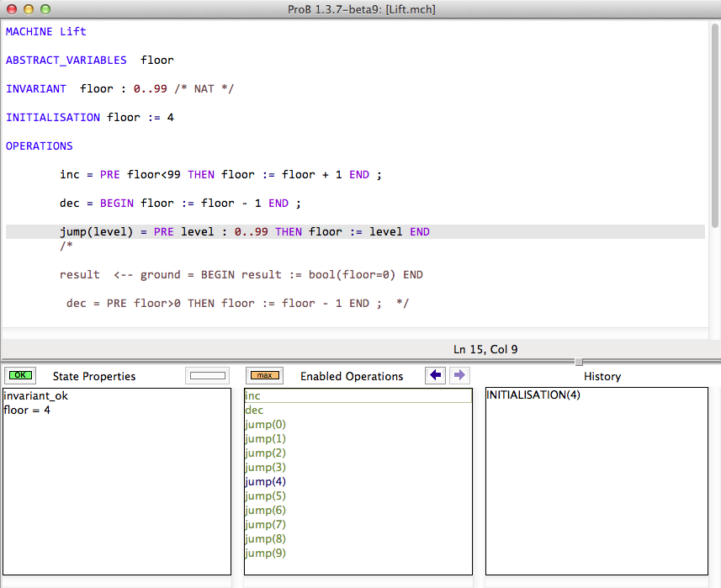This screenshot has width=721, height=588.
Task: Select floor = 4 state property
Action: [x=27, y=411]
